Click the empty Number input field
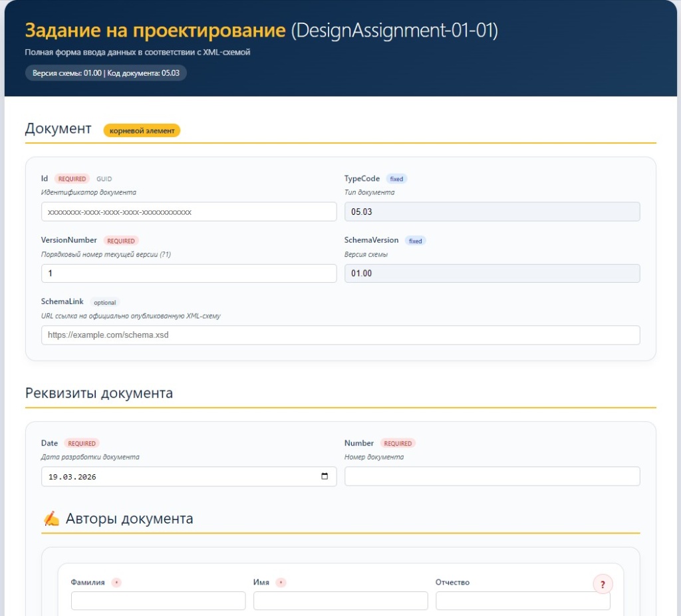Viewport: 681px width, 616px height. 493,476
